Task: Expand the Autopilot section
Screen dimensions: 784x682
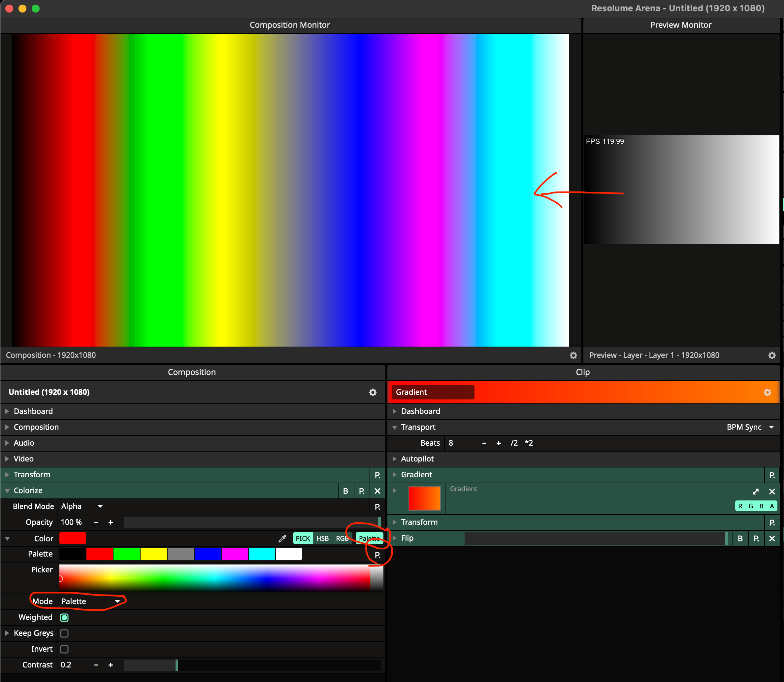Action: [x=417, y=459]
